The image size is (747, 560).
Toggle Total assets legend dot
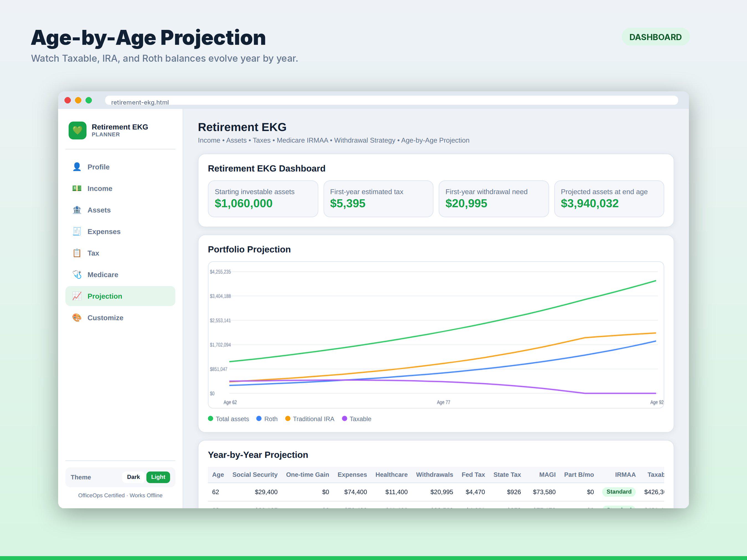pos(210,419)
